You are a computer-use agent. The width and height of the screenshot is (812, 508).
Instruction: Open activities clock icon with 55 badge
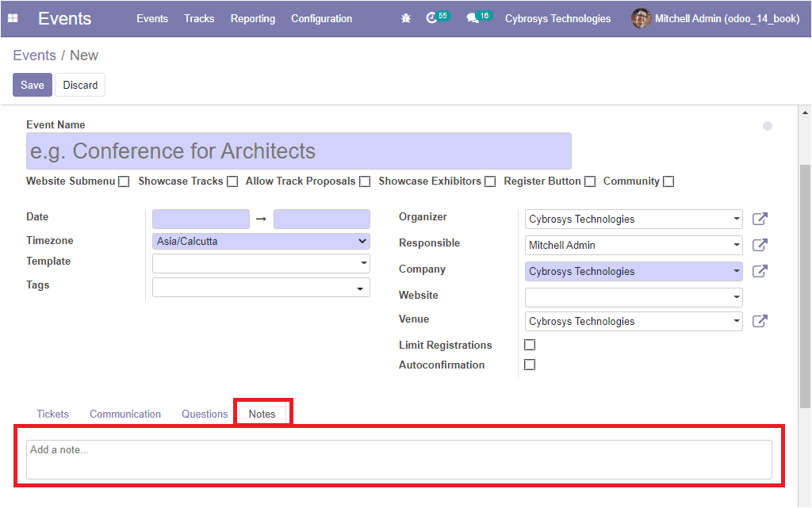[x=432, y=18]
